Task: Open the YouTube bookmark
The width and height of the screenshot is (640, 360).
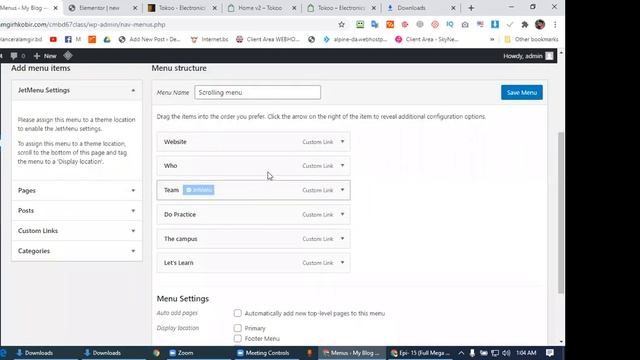Action: click(x=53, y=40)
